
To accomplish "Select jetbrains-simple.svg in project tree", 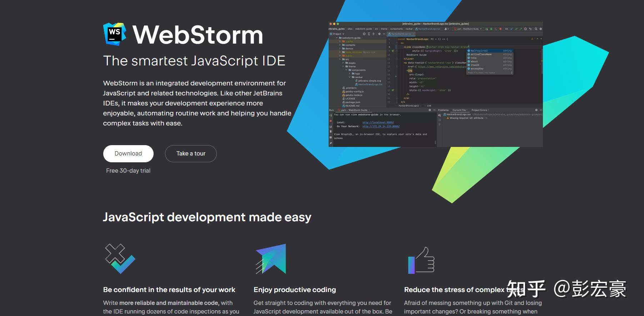I will 368,81.
